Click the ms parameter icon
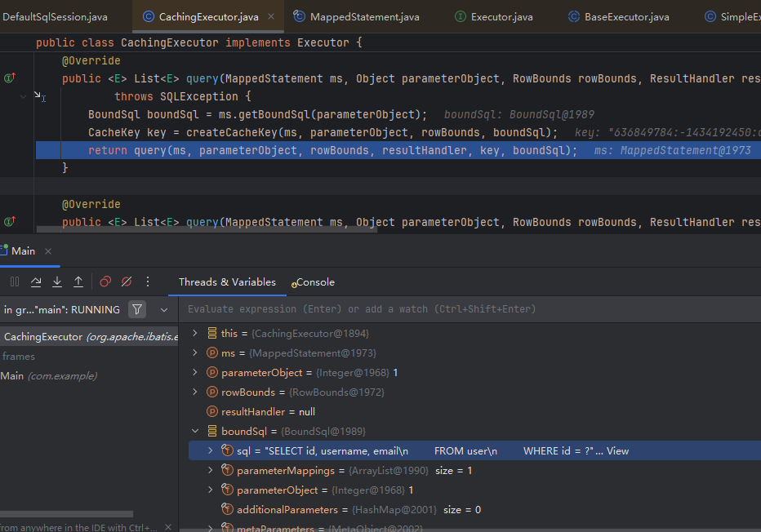This screenshot has width=761, height=532. 212,352
